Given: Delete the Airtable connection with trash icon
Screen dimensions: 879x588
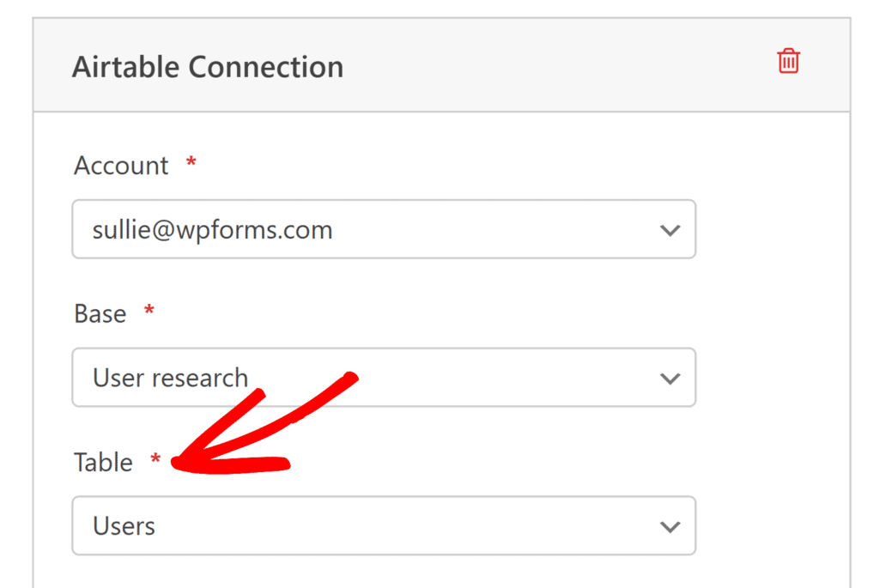Looking at the screenshot, I should click(788, 62).
